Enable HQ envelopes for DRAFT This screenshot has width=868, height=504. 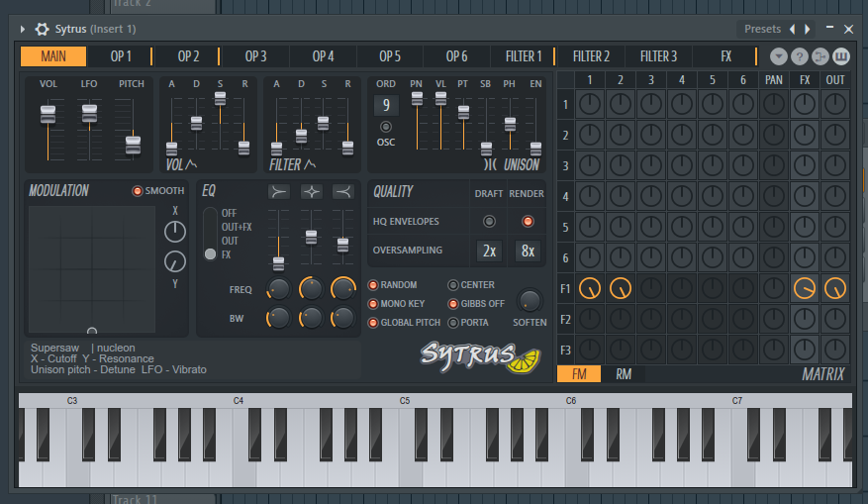coord(489,222)
